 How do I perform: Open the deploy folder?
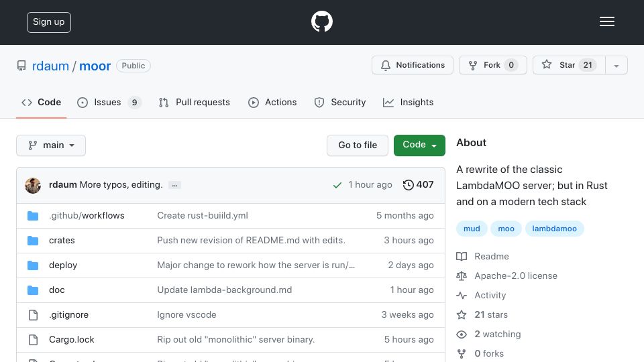pyautogui.click(x=63, y=265)
